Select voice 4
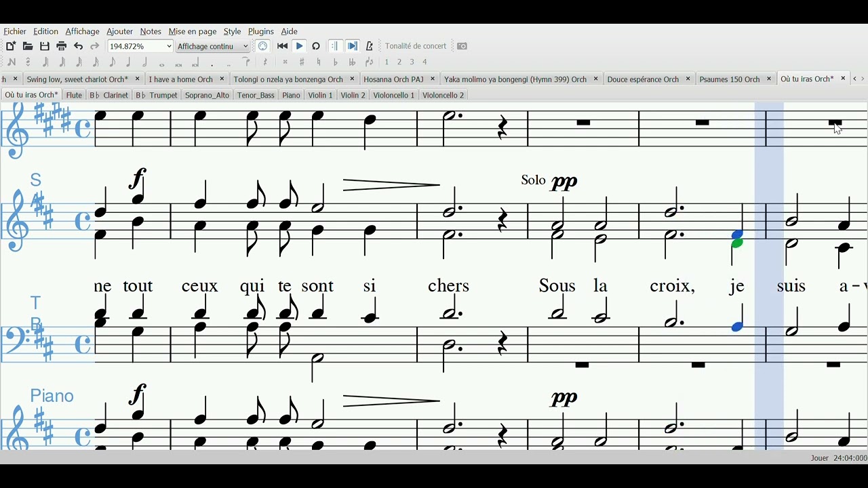 (425, 62)
